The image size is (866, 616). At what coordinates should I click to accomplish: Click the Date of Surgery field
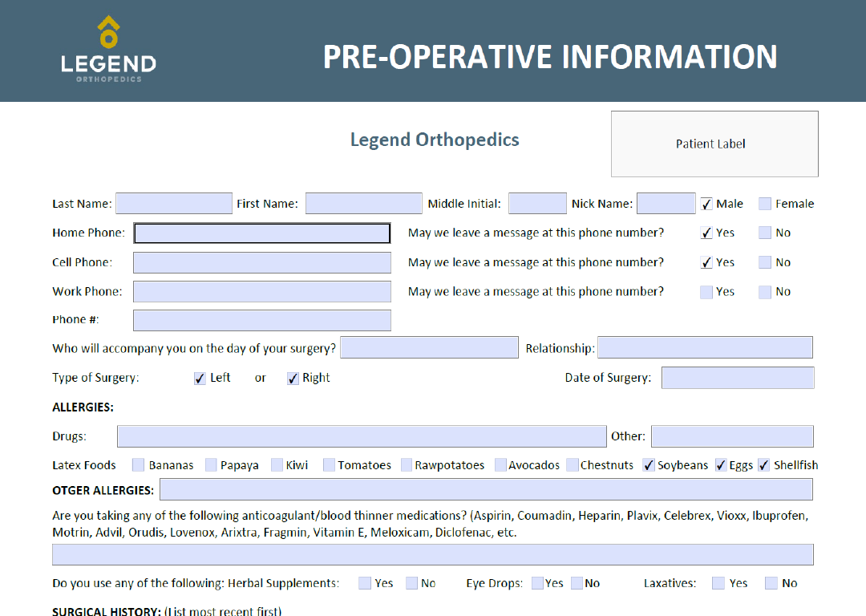point(737,378)
